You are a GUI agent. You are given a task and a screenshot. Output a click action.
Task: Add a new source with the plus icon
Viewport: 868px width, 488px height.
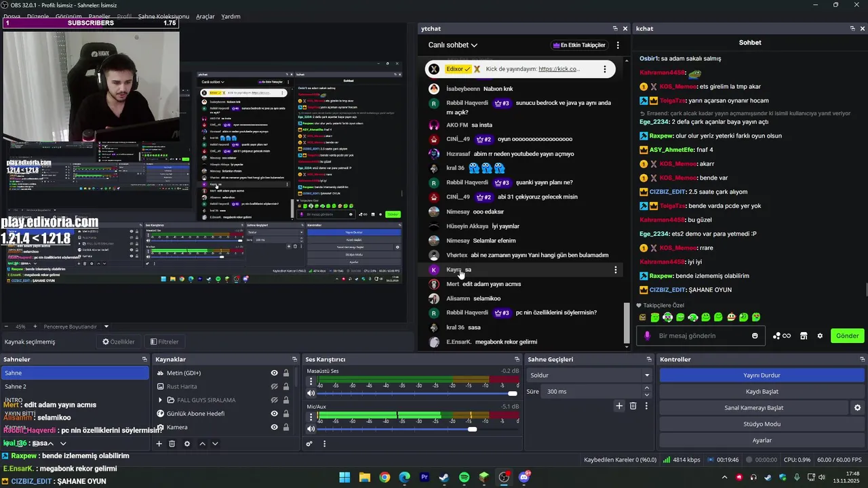(x=159, y=444)
